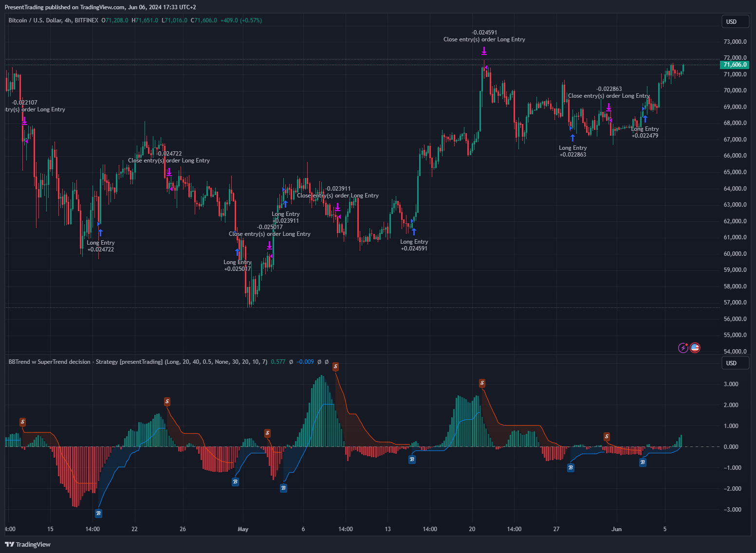Image resolution: width=756 pixels, height=553 pixels.
Task: Click the May label on the time axis
Action: click(x=243, y=529)
